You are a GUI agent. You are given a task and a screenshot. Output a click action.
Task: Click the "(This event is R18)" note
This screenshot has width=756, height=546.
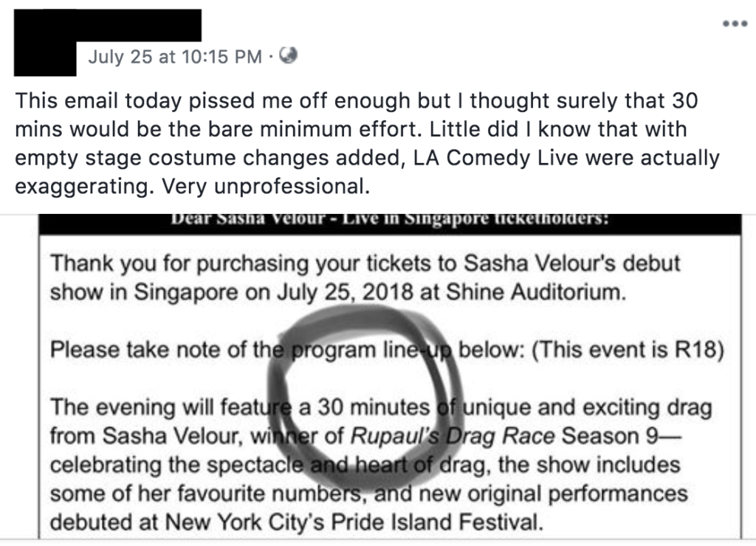pyautogui.click(x=626, y=349)
